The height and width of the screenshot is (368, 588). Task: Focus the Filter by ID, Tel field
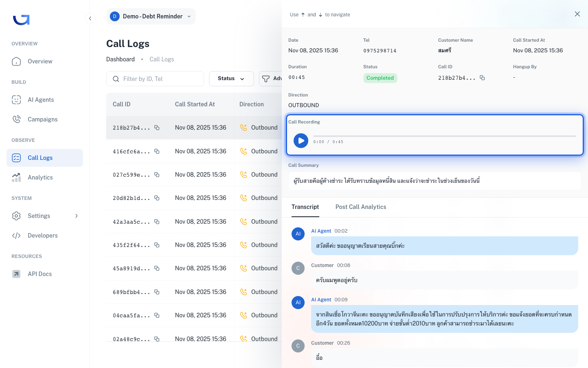coord(155,79)
